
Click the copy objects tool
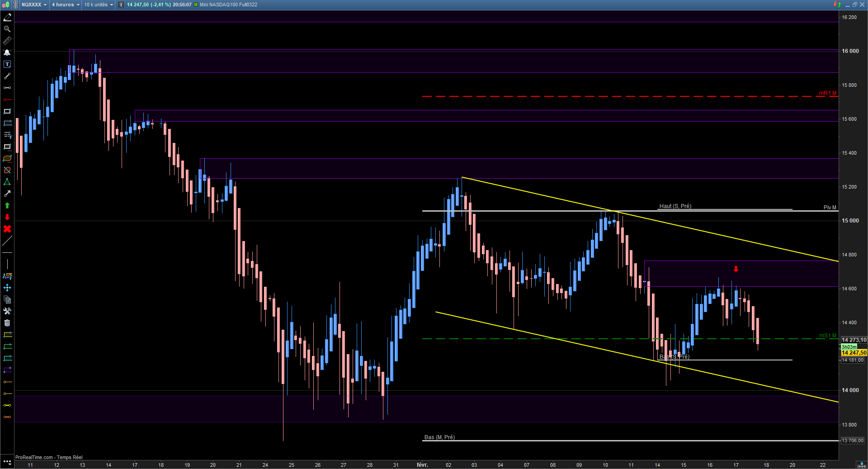(7, 299)
